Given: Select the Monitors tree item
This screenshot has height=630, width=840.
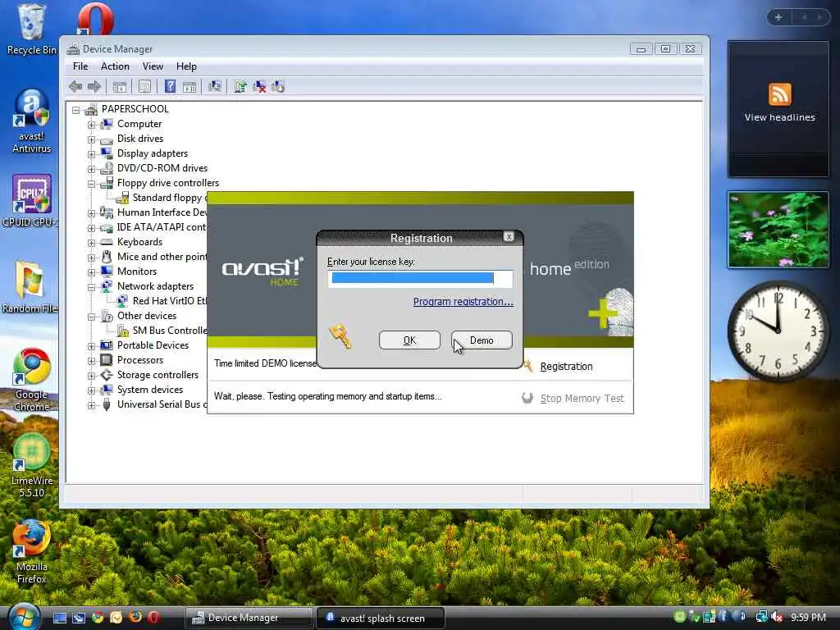Looking at the screenshot, I should [x=137, y=272].
